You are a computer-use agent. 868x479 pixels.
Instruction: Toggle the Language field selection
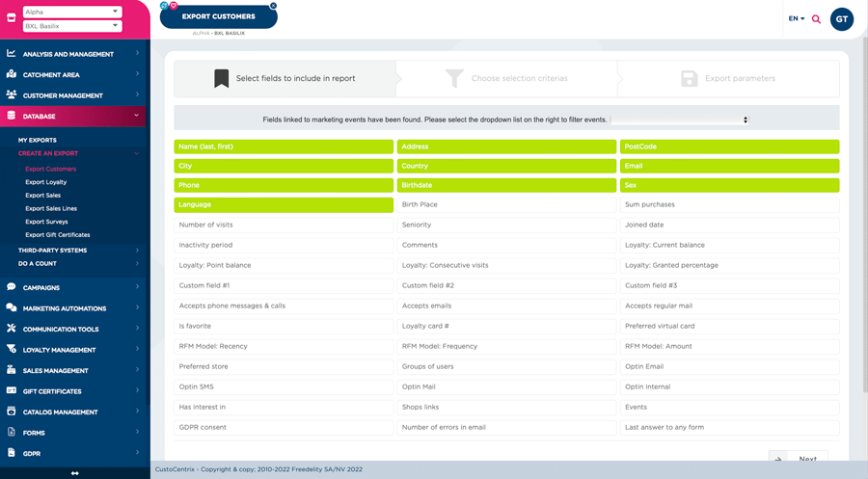tap(284, 204)
